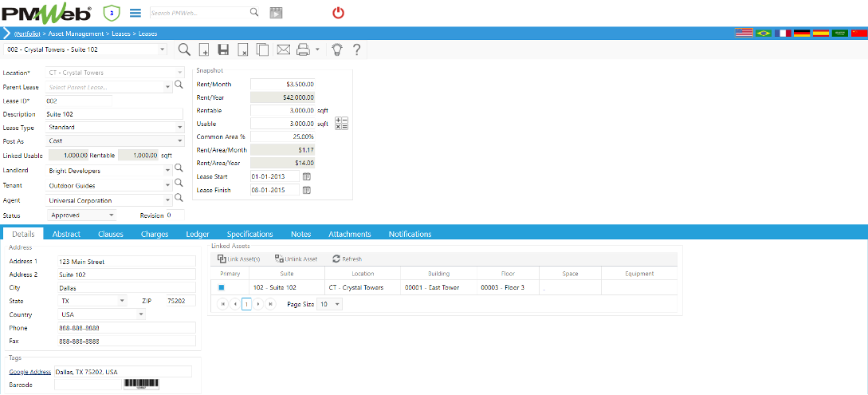Go to the last page of Linked Assets
Screen dimensions: 868x395
[271, 304]
